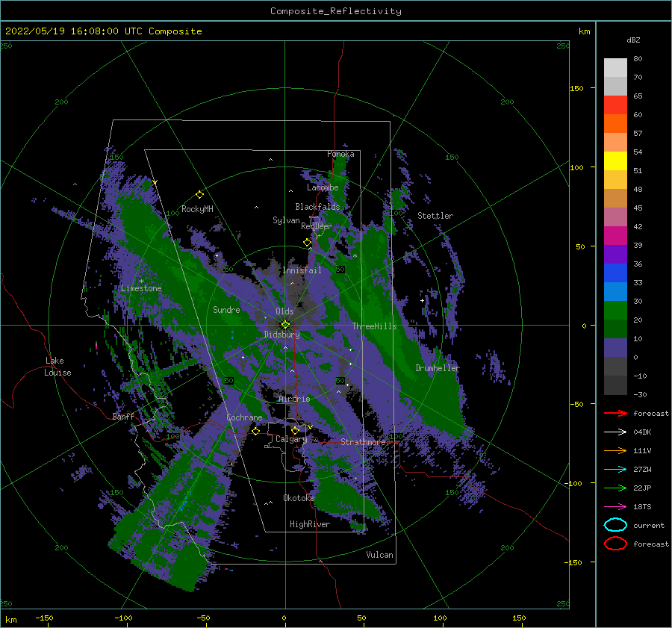
Task: Click the cyan current ellipse icon
Action: [x=615, y=525]
